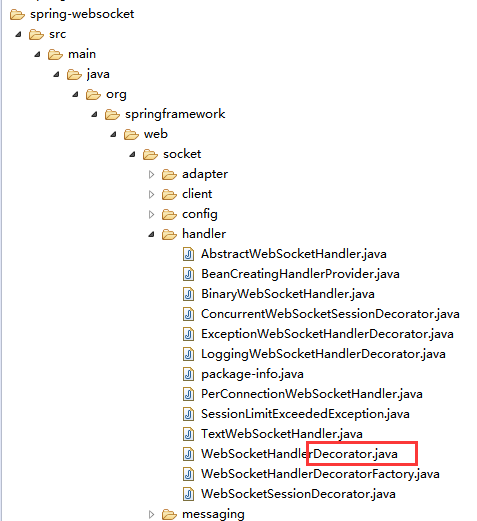Select LoggingWebSocketHandlerDecorator.java file name
The height and width of the screenshot is (521, 477).
point(323,354)
